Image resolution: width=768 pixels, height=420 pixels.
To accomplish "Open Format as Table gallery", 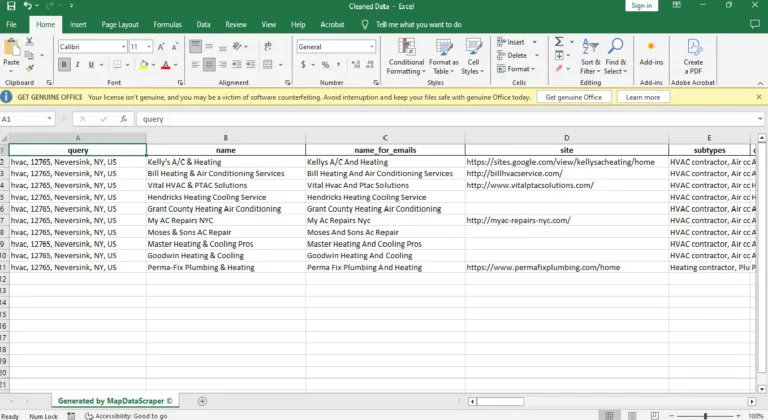I will coord(444,57).
